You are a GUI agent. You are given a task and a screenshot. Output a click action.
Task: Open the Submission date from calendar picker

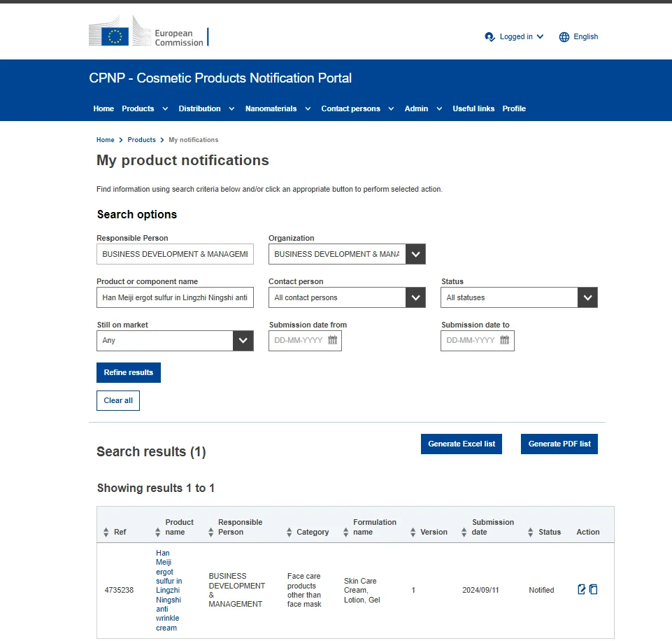tap(333, 341)
